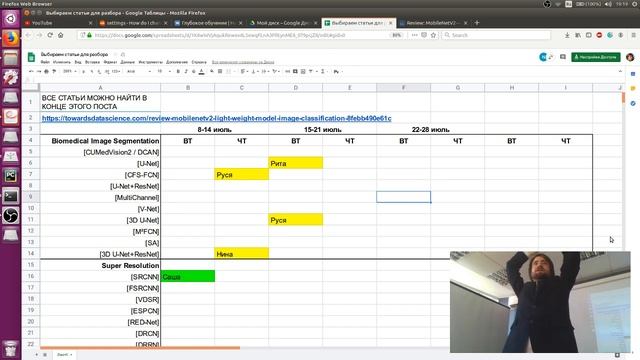Redo action in Sheets toolbar
The image size is (640, 360).
click(x=39, y=71)
